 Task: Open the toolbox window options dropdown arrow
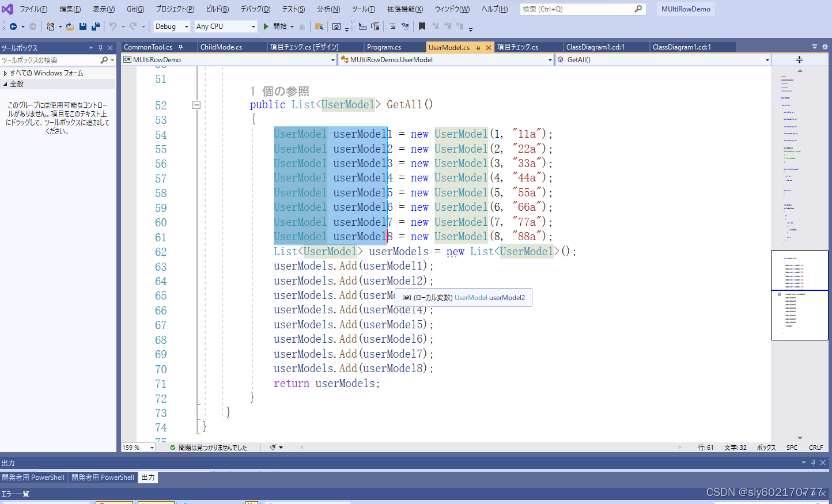click(91, 48)
